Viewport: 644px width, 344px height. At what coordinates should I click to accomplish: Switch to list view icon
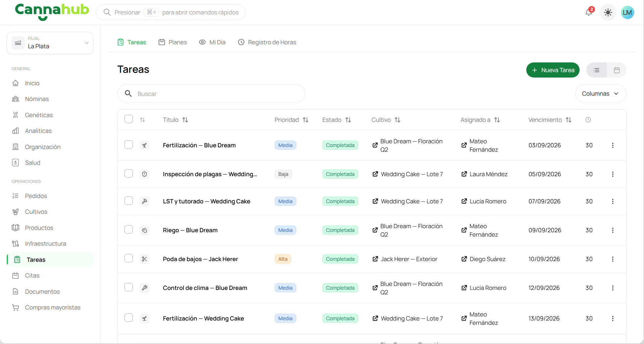click(596, 70)
